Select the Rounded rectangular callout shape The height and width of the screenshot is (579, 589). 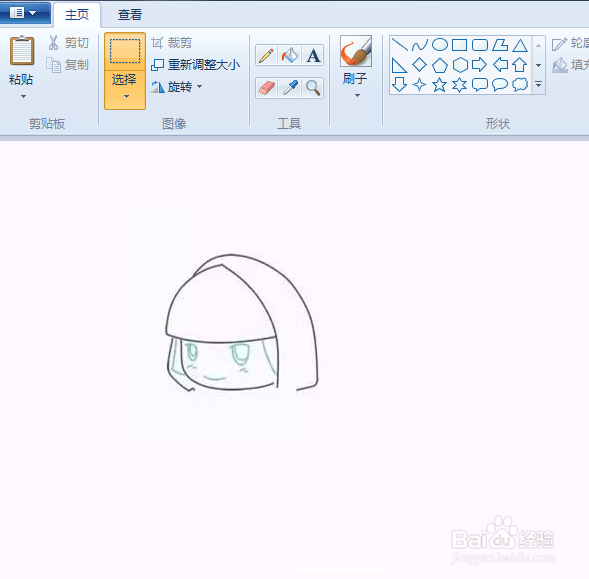click(480, 85)
